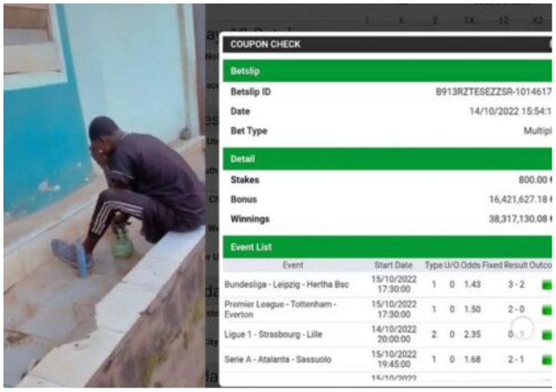Click green outcome icon for Tottenham - Everton
The width and height of the screenshot is (556, 392).
(546, 310)
